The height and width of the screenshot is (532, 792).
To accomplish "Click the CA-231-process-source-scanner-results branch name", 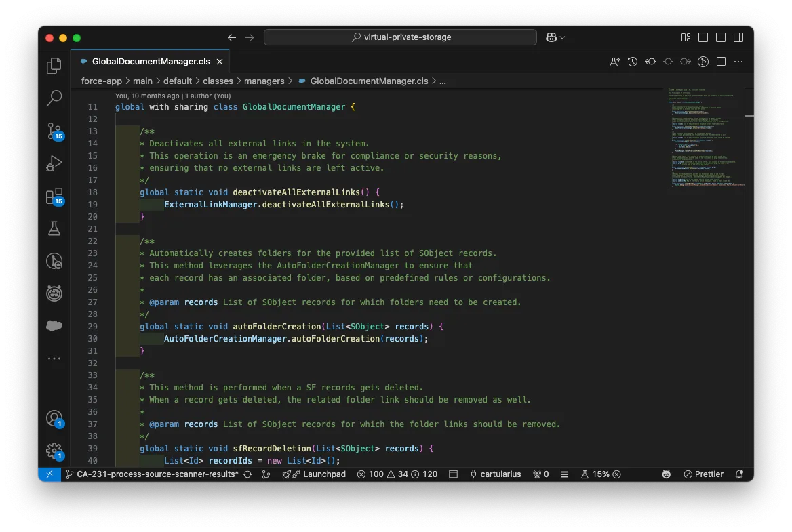I will (157, 474).
